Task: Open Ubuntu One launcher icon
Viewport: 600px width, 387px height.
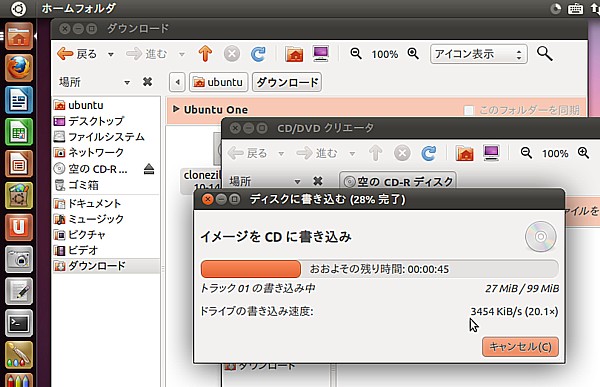Action: tap(19, 227)
